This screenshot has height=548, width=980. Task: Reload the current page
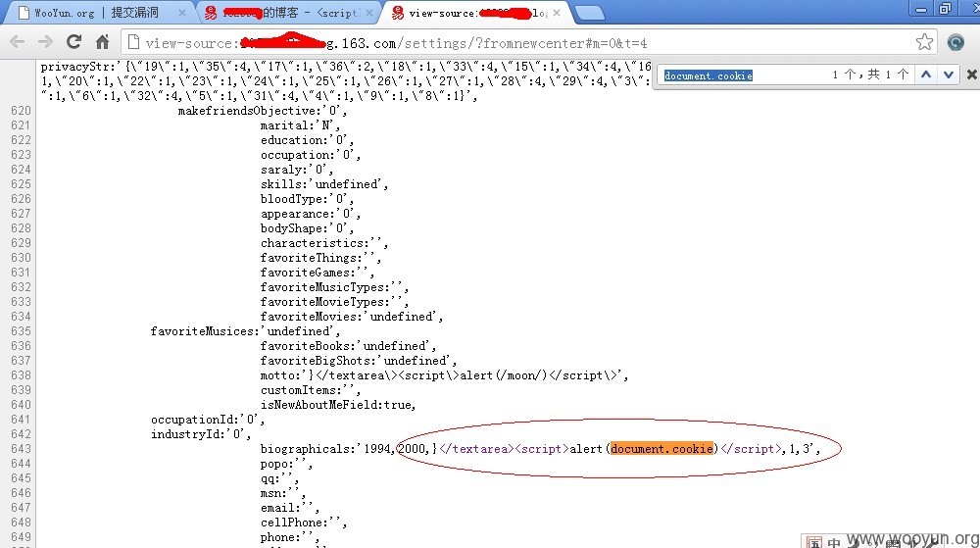coord(73,42)
